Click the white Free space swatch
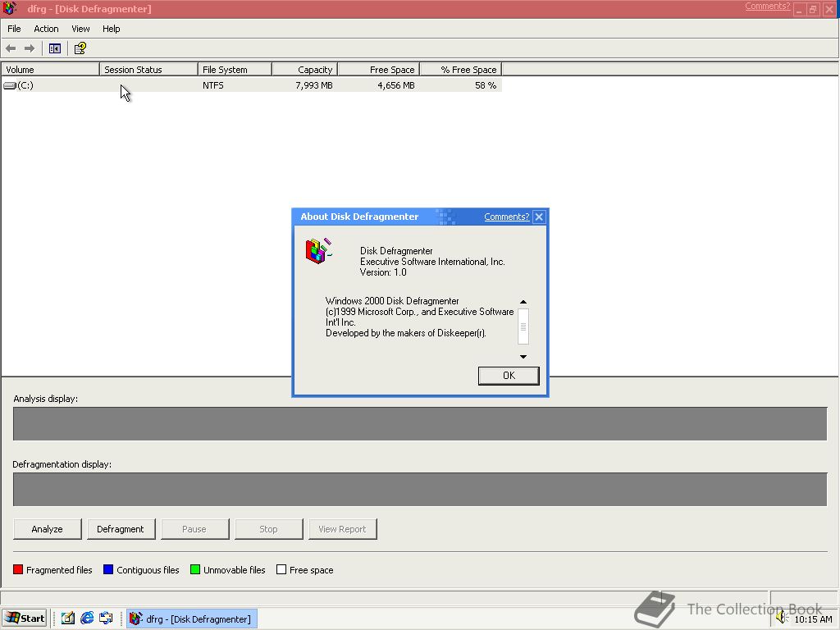 tap(281, 569)
